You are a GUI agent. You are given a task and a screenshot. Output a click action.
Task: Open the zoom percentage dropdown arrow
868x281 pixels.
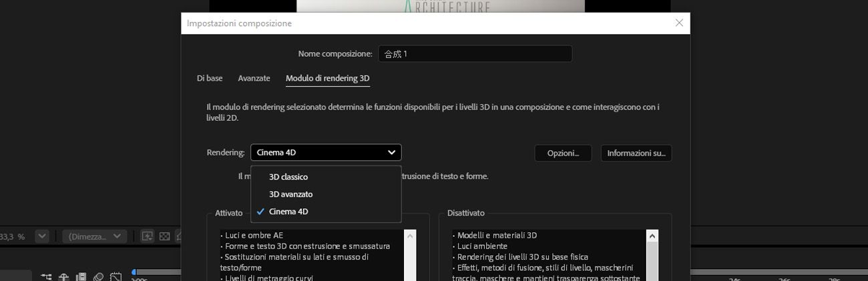tap(41, 236)
